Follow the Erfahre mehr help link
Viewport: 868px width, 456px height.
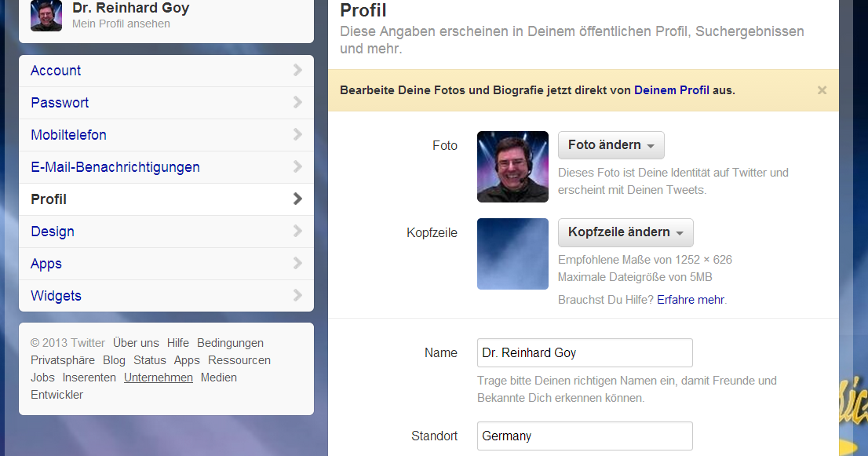click(x=691, y=300)
